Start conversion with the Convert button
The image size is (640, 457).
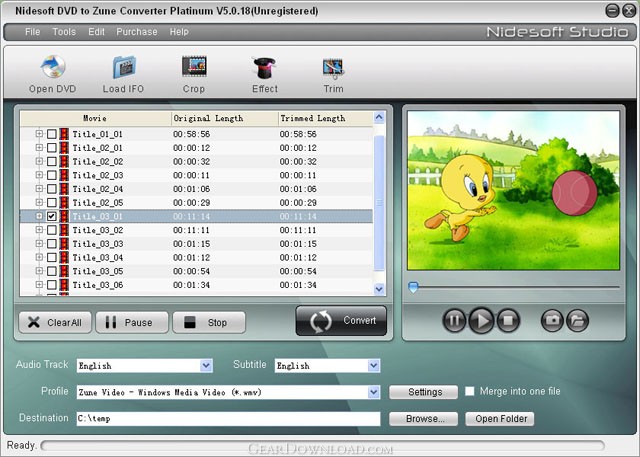click(341, 321)
